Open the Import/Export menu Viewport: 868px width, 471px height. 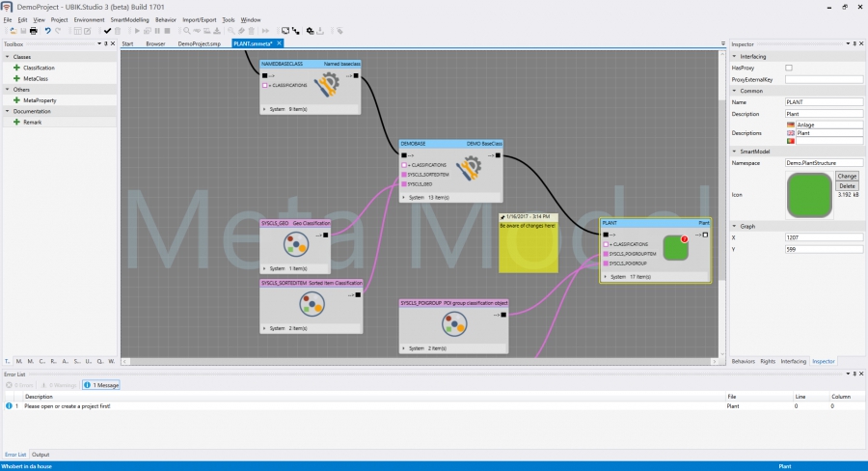200,20
